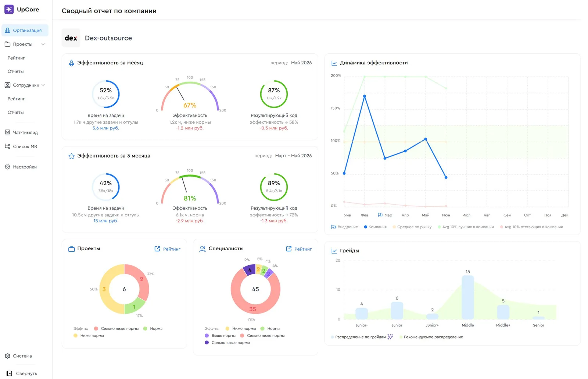588x379 pixels.
Task: Select yellow segment 3 in Проекты donut
Action: (104, 289)
